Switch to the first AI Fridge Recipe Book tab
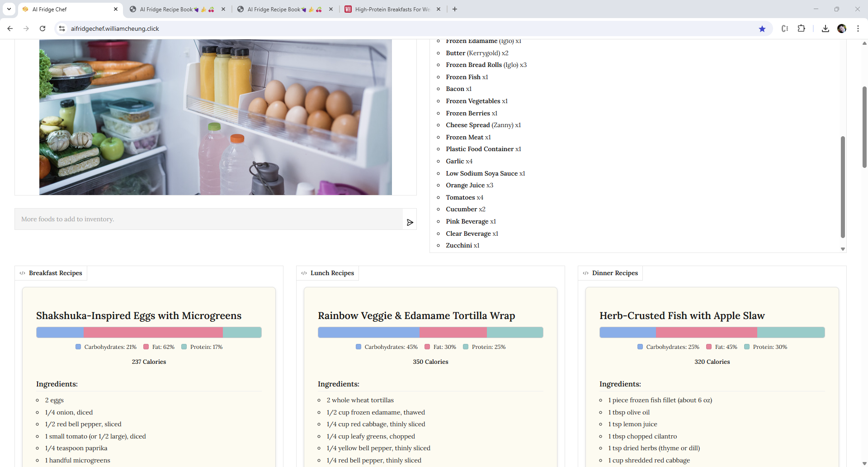Image resolution: width=868 pixels, height=467 pixels. pos(172,9)
